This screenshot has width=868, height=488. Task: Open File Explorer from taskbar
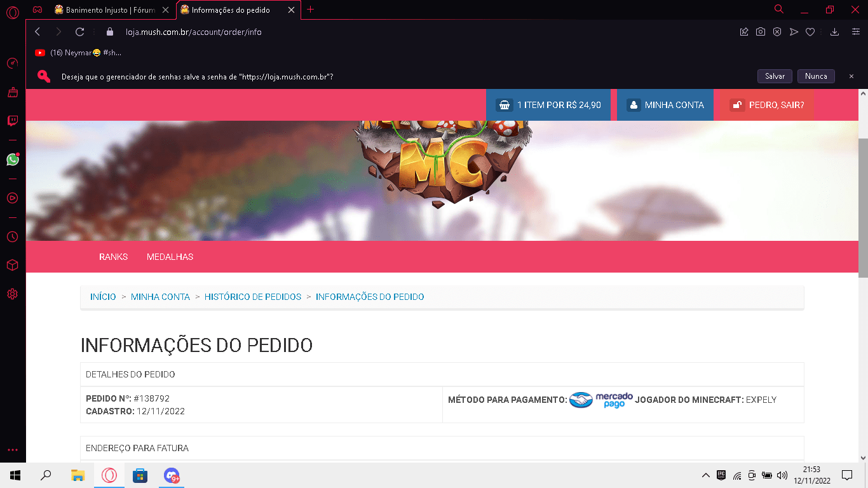pyautogui.click(x=78, y=475)
